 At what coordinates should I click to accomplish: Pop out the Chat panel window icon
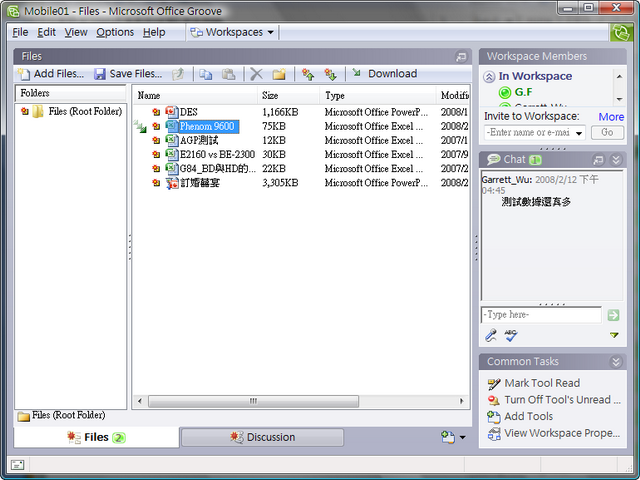598,160
